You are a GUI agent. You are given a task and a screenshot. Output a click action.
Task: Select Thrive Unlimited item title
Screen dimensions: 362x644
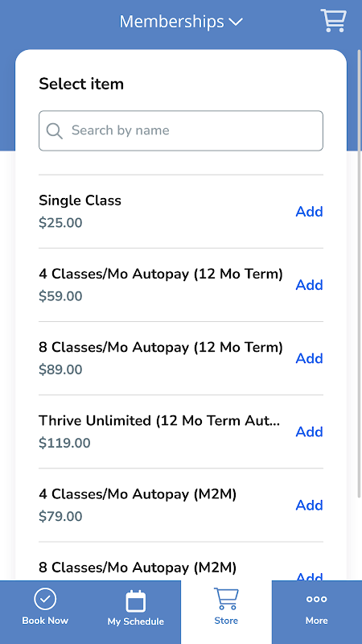pyautogui.click(x=159, y=420)
